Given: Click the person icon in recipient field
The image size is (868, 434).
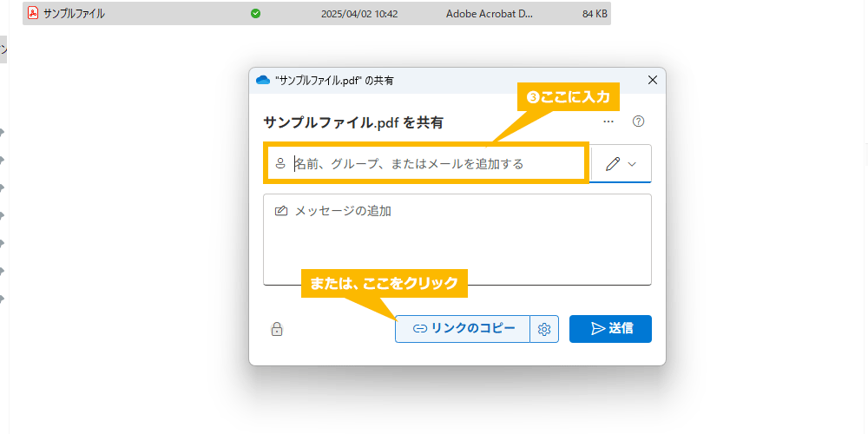Looking at the screenshot, I should (x=280, y=164).
